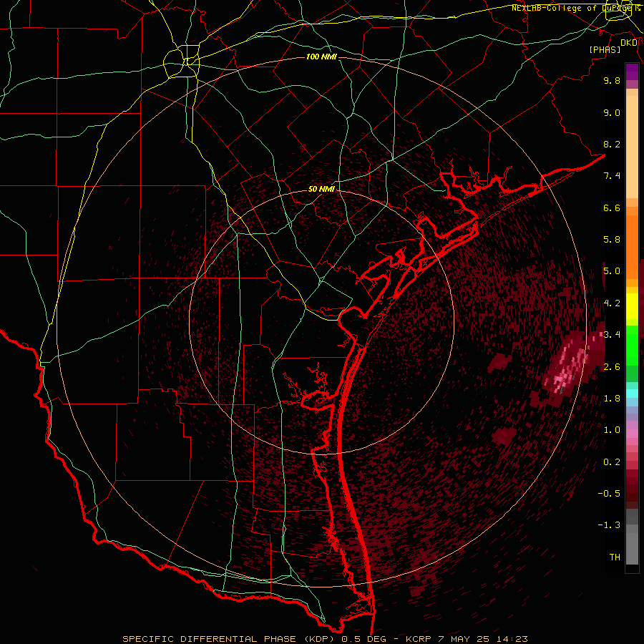
Task: Click the 1.8 value on the color scale
Action: 612,399
